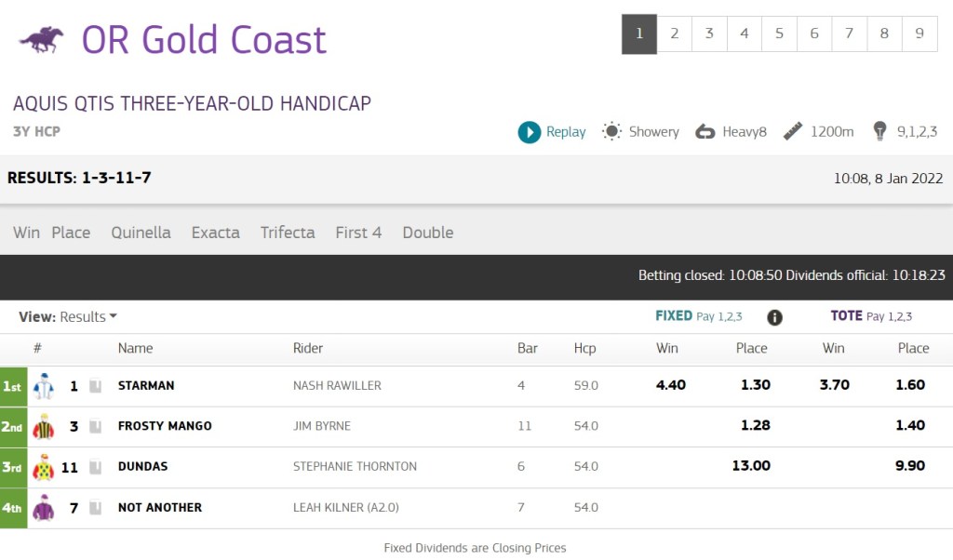
Task: Open the Exacta bet option
Action: [x=215, y=233]
